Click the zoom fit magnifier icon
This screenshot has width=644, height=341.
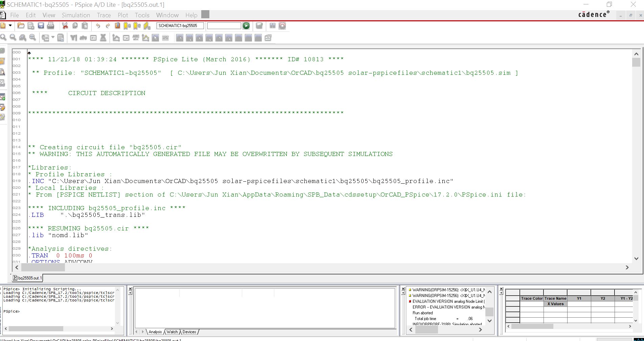tap(32, 38)
